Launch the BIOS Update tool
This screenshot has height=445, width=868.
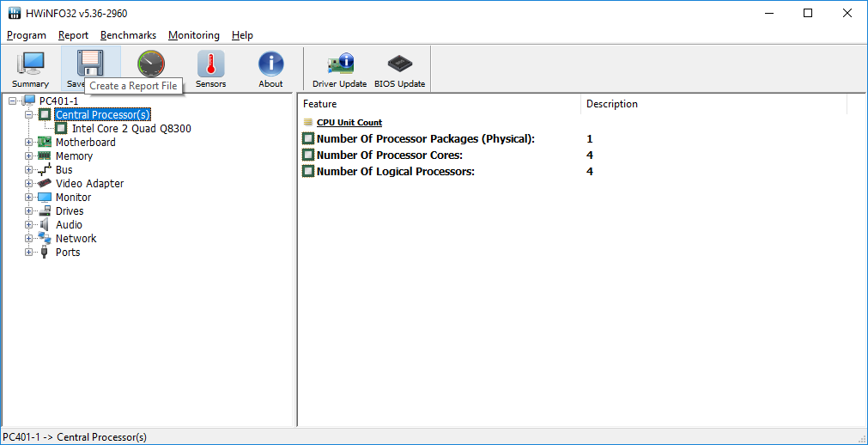(400, 69)
